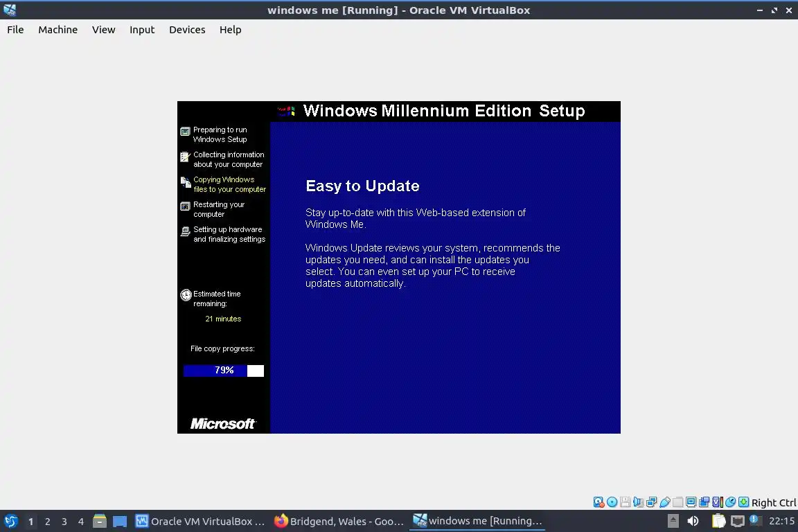
Task: Click the 'Restarting your computer' step icon
Action: click(185, 206)
